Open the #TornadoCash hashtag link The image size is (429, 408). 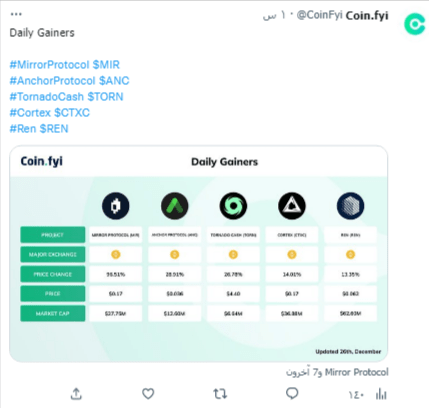(x=47, y=97)
